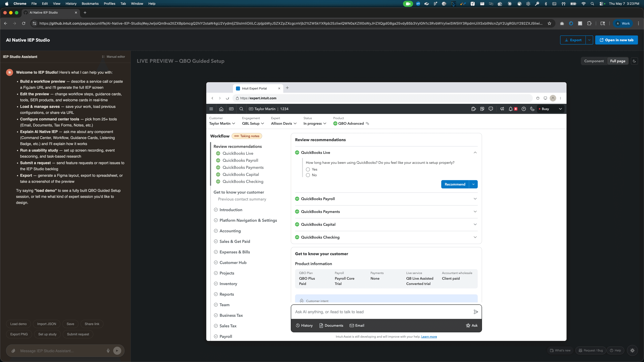Open the chat bubble icon in portal header
The height and width of the screenshot is (362, 644).
(491, 109)
